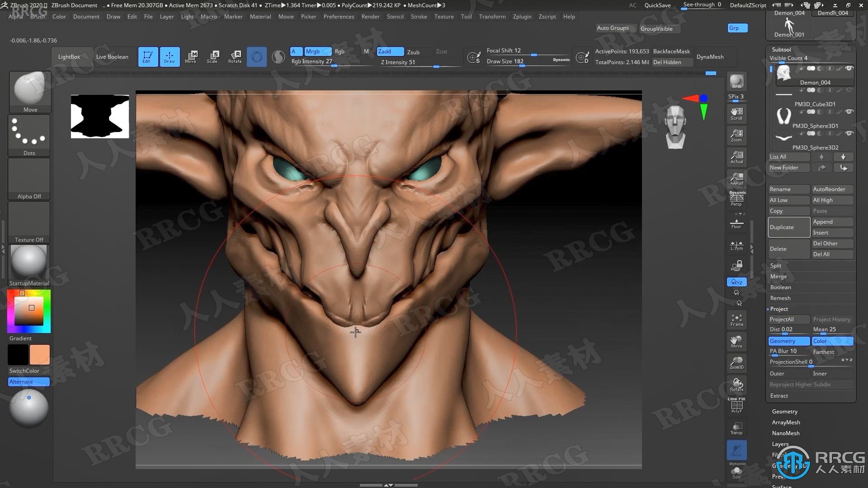The height and width of the screenshot is (488, 868).
Task: Drag the Rgb Intensity 27 slider
Action: pos(331,65)
